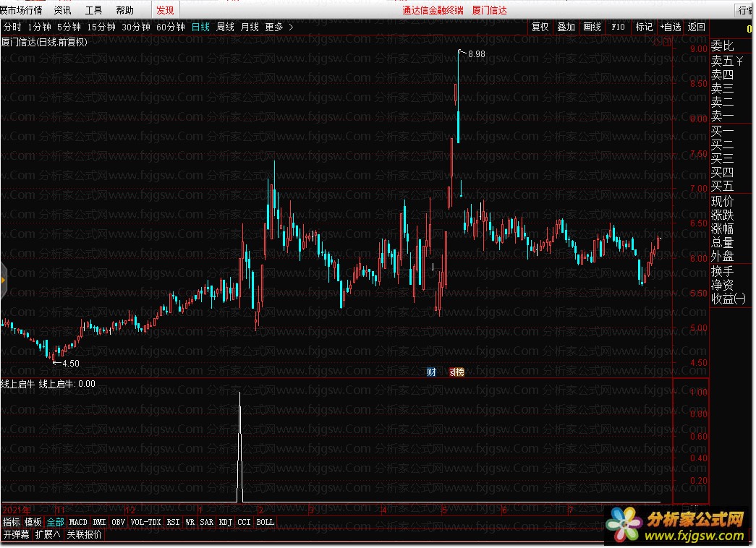Select the SAR indicator
The height and width of the screenshot is (548, 756).
(x=207, y=522)
